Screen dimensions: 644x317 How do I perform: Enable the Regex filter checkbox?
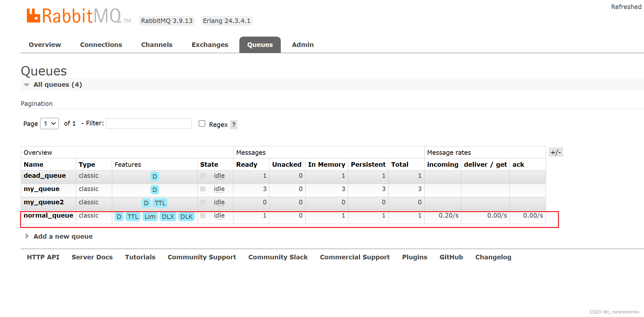(202, 123)
